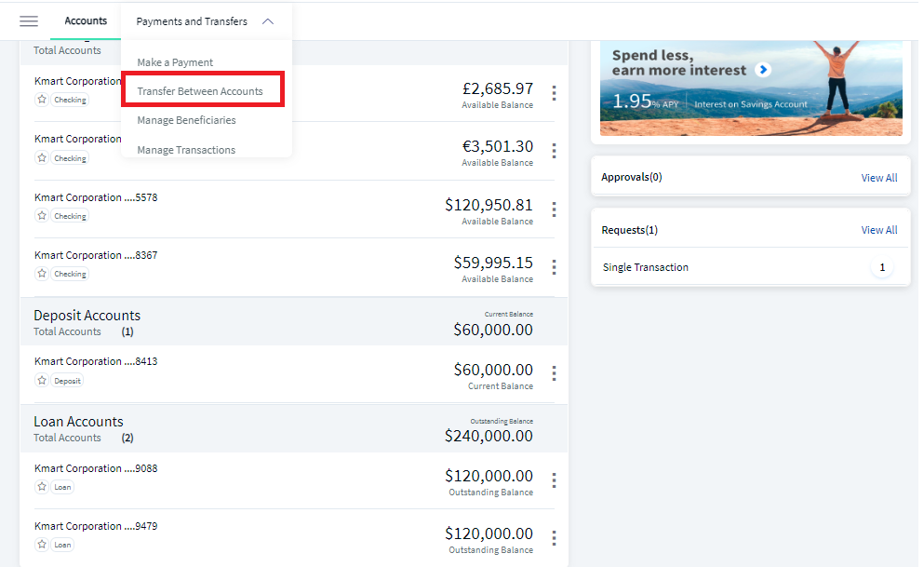This screenshot has height=567, width=924.
Task: View all Requests
Action: click(879, 231)
